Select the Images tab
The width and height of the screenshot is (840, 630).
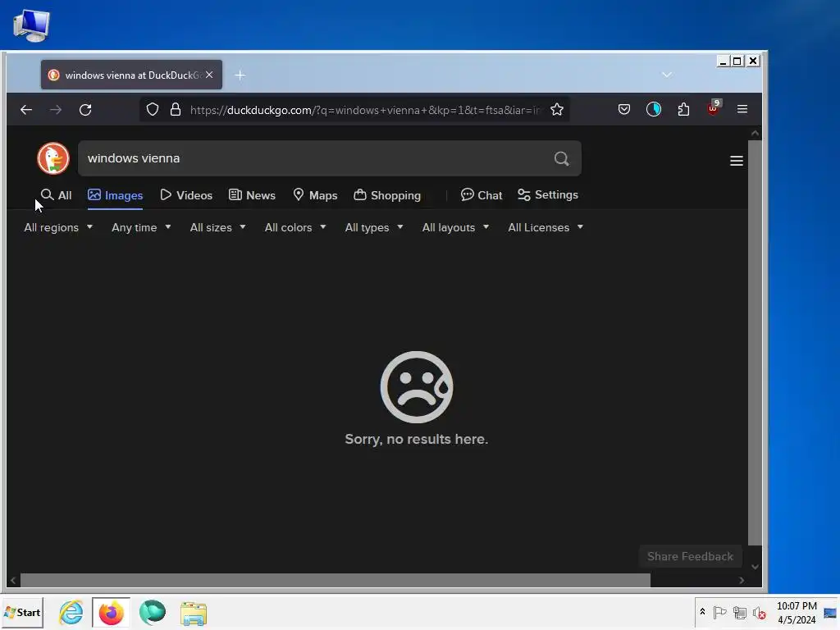(x=115, y=195)
